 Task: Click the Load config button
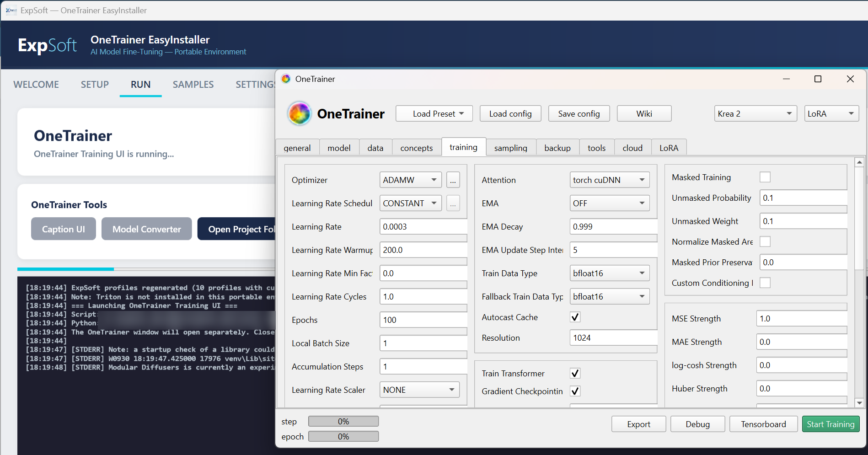tap(510, 113)
